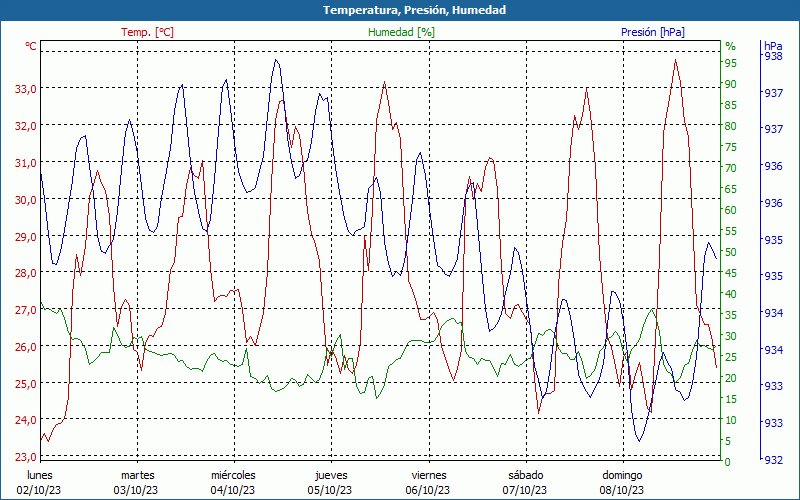Click the date label '04/10/23'
This screenshot has height=500, width=800.
(x=233, y=490)
